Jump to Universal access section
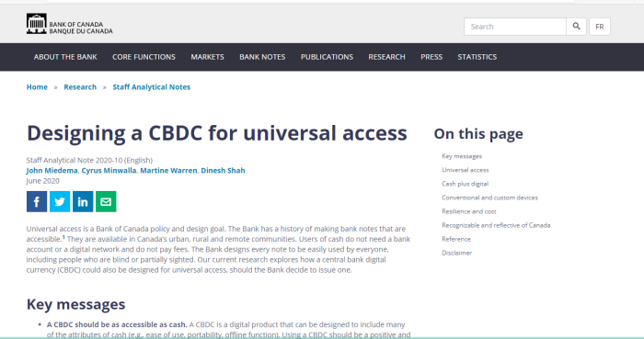This screenshot has width=644, height=339. coord(466,170)
